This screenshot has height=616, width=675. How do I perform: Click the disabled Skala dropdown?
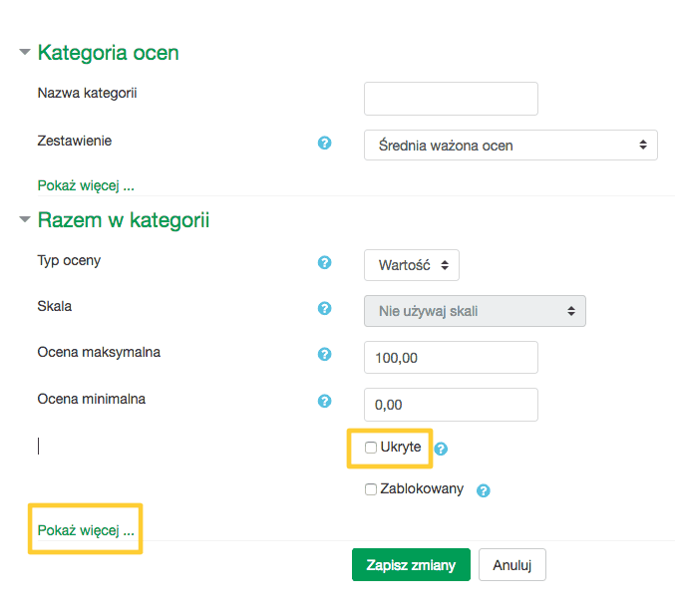pyautogui.click(x=475, y=311)
